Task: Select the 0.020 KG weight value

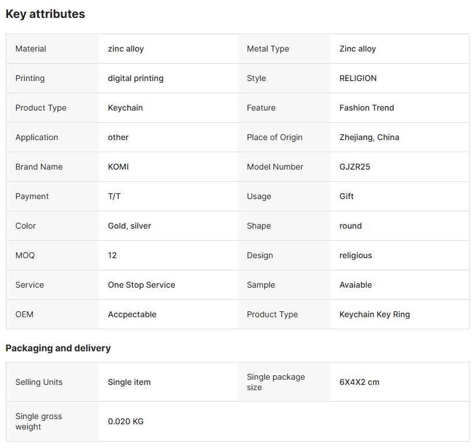Action: coord(126,421)
